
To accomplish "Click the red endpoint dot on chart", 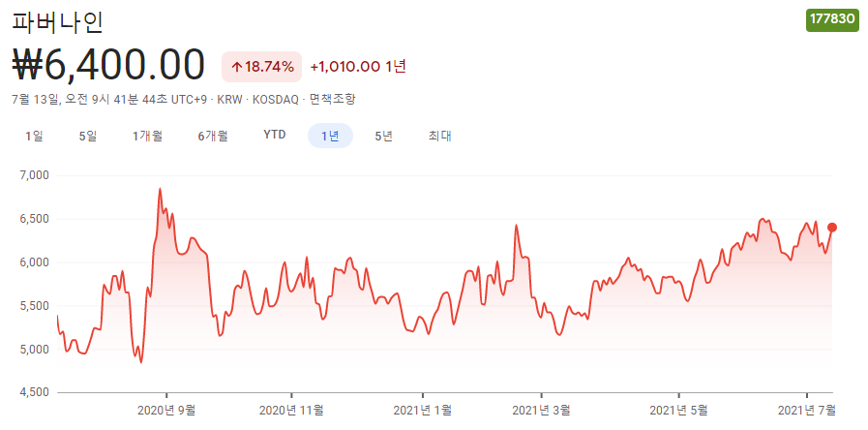I will (x=832, y=228).
